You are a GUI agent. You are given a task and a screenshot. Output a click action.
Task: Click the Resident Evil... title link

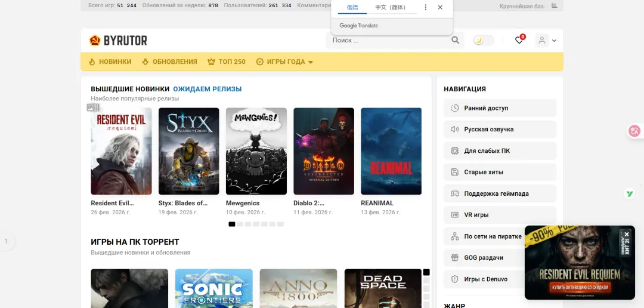[x=112, y=203]
